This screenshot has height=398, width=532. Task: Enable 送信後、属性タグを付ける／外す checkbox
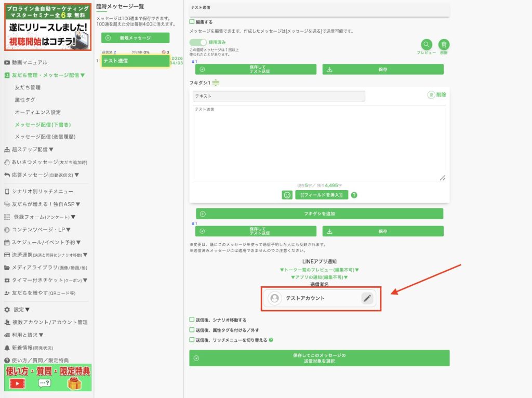(x=192, y=330)
